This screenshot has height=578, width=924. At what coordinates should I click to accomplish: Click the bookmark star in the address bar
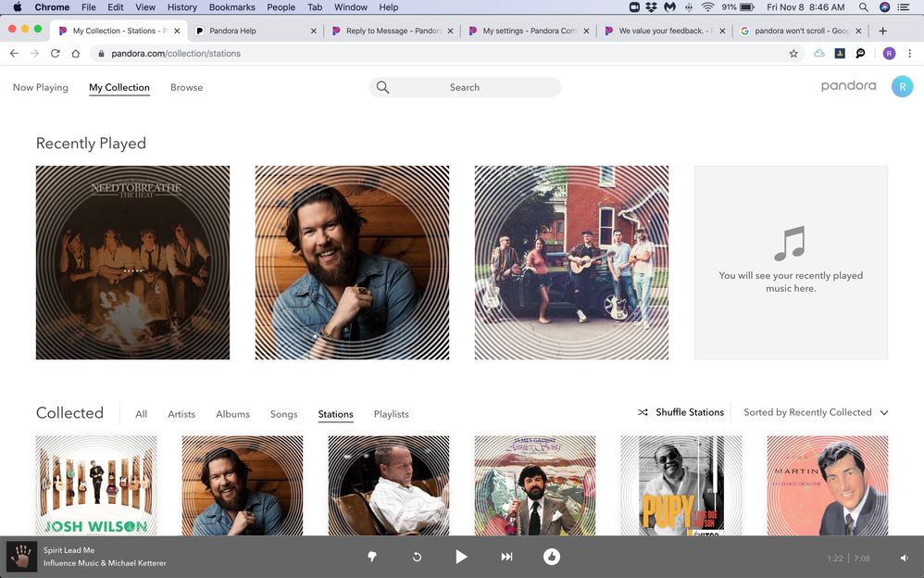793,53
